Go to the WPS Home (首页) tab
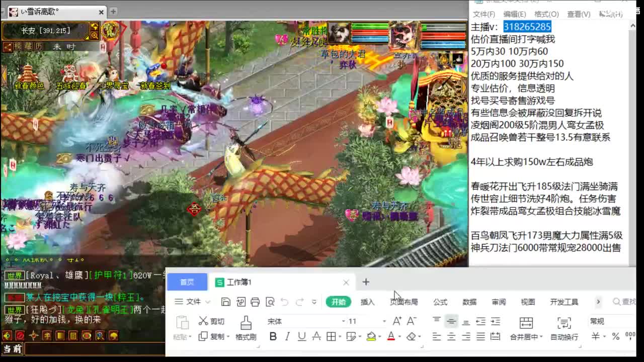 187,282
